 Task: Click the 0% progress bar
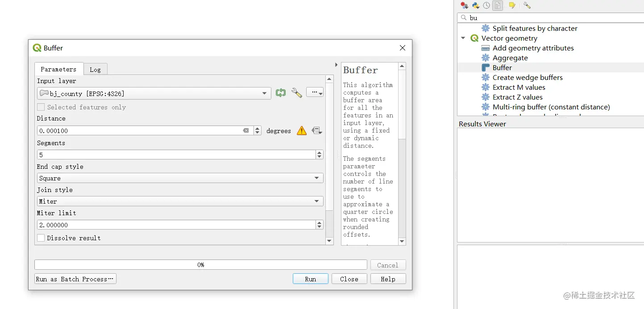[x=201, y=265]
